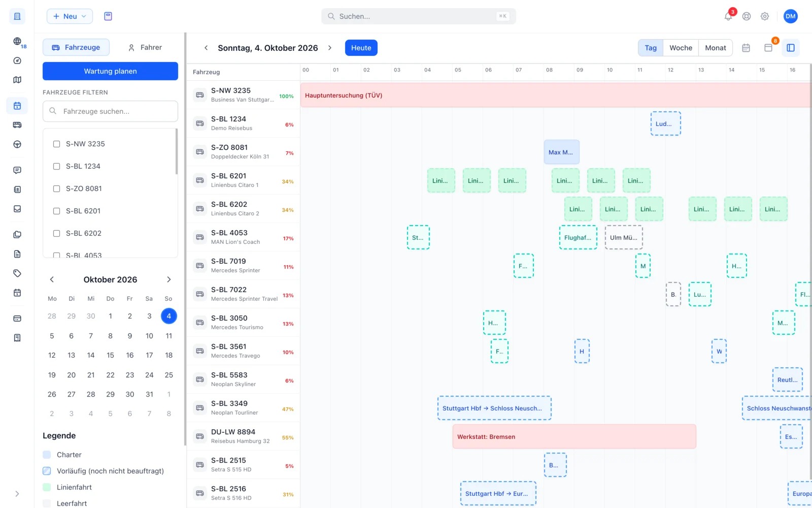
Task: Open the steering wheel icon in sidebar
Action: 17,144
